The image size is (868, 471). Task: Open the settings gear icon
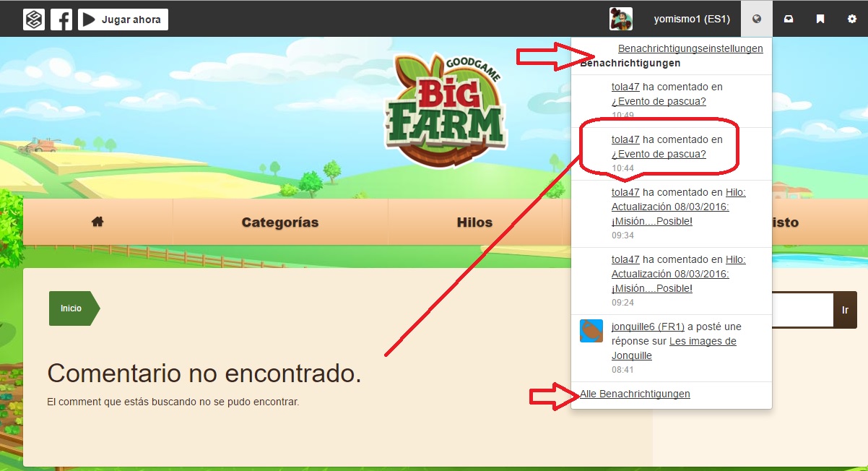click(x=852, y=20)
